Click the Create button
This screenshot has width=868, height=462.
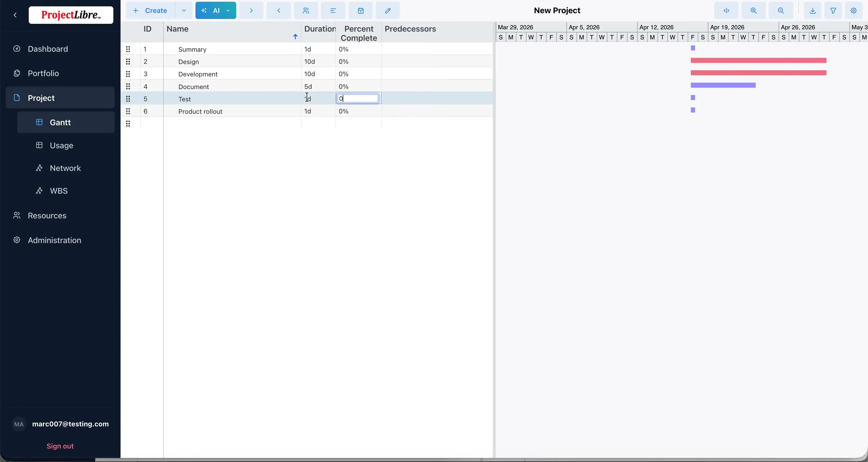coord(151,11)
